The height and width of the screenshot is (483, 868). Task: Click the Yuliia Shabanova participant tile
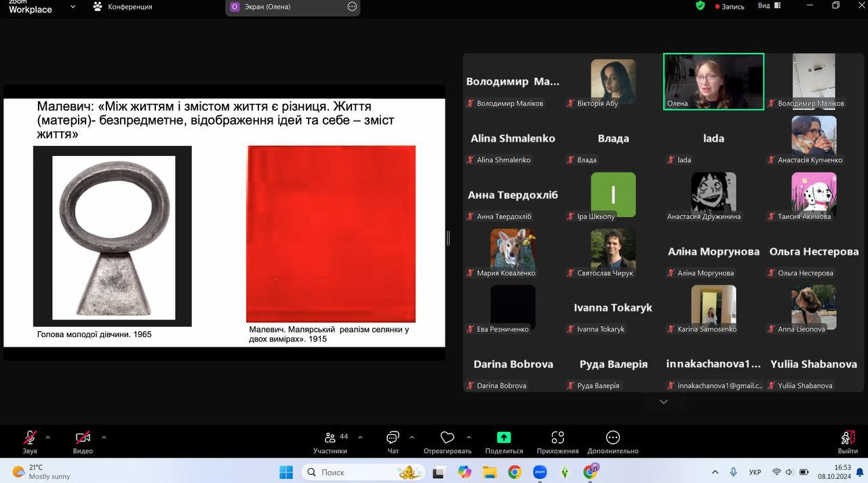tap(814, 364)
